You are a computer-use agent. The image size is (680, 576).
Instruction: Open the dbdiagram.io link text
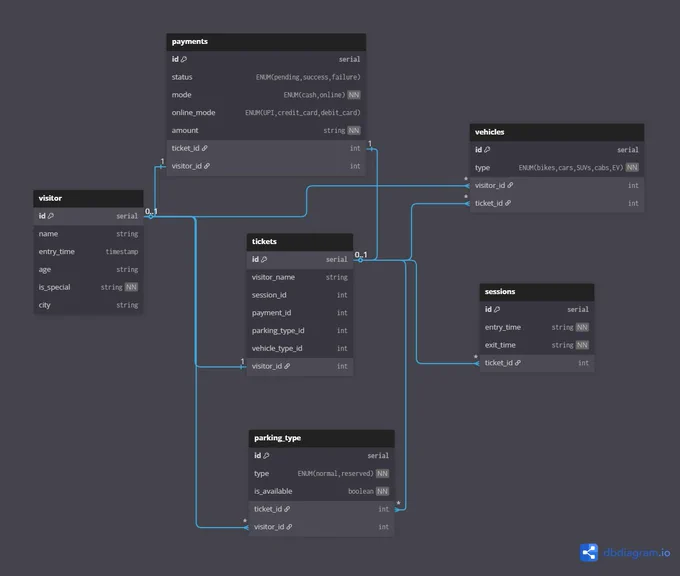[636, 553]
